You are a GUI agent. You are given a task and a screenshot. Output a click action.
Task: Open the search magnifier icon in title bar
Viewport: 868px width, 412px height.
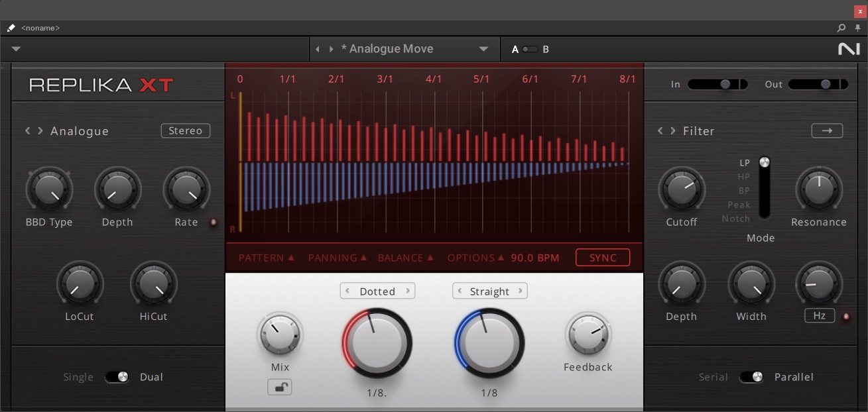[841, 28]
